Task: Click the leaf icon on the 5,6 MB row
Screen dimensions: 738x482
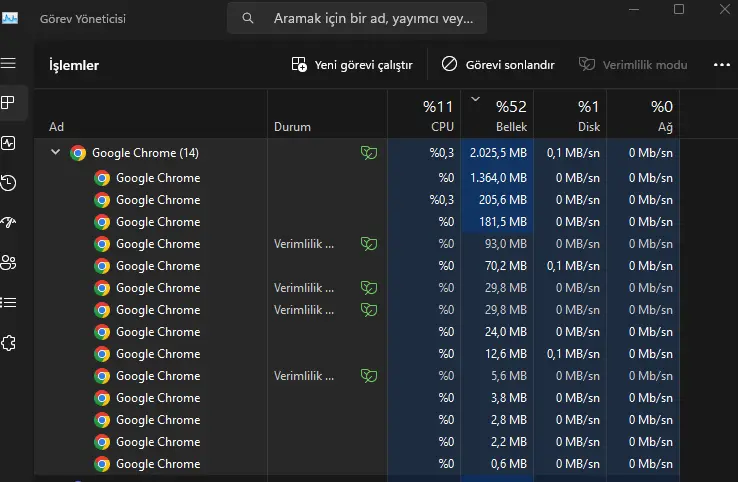Action: click(369, 376)
